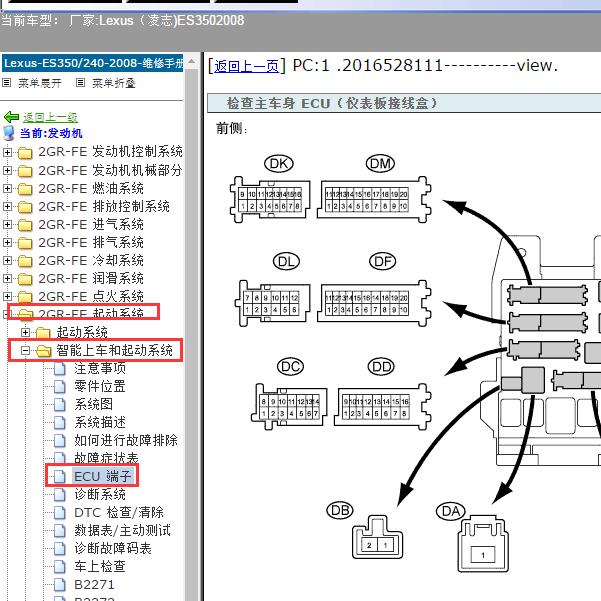
Task: Open the B2271 trouble code page
Action: click(x=94, y=585)
